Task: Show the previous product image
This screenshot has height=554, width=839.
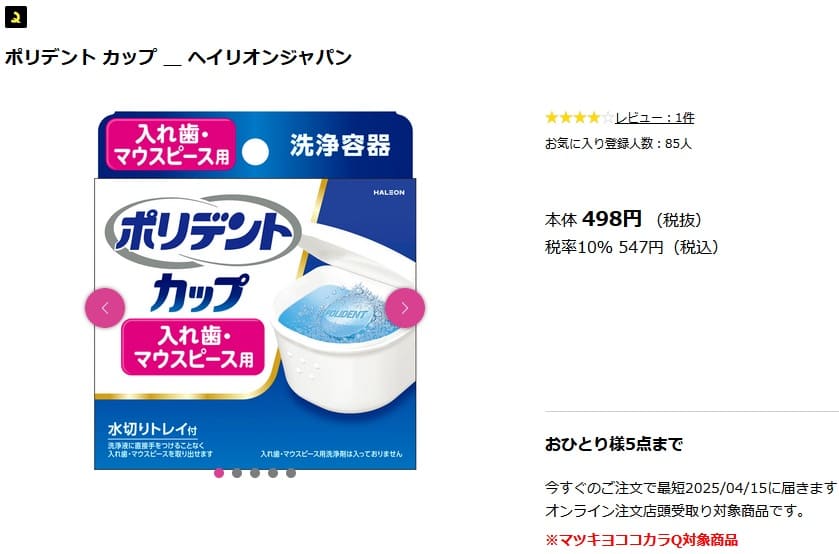Action: point(105,308)
